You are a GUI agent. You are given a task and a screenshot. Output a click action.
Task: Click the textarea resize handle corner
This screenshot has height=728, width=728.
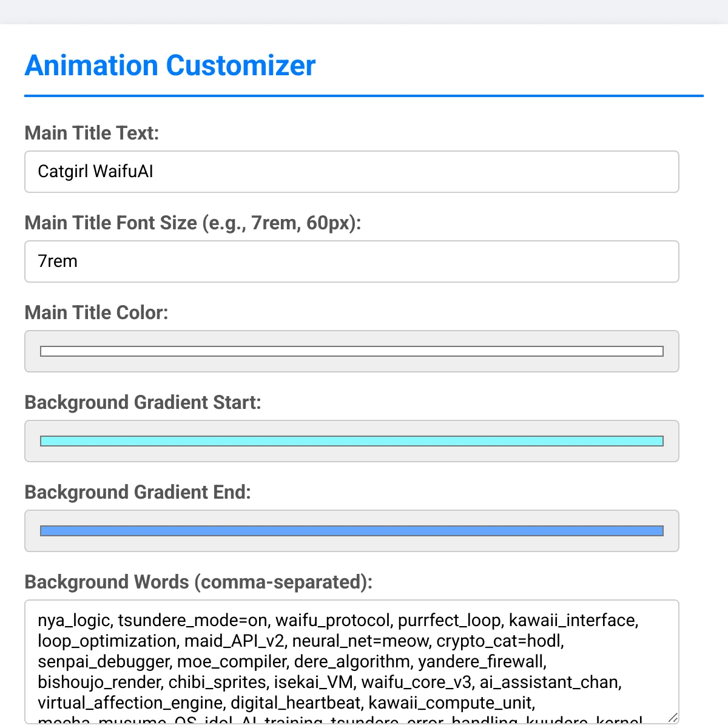click(x=672, y=718)
